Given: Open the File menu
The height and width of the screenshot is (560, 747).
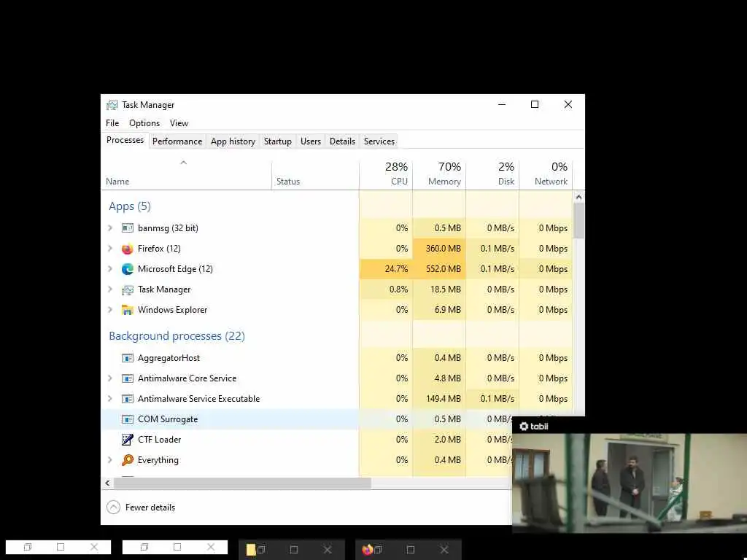Looking at the screenshot, I should (x=112, y=123).
